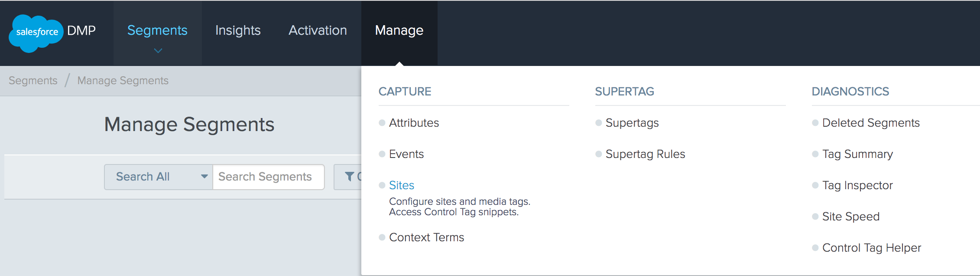
Task: Launch the Tag Inspector
Action: click(857, 185)
